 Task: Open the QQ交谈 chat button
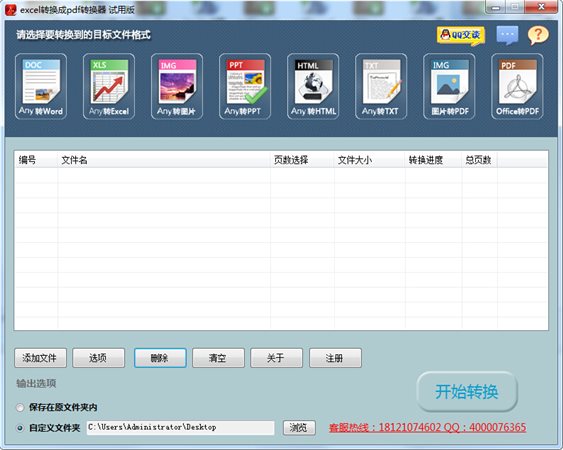[x=461, y=36]
